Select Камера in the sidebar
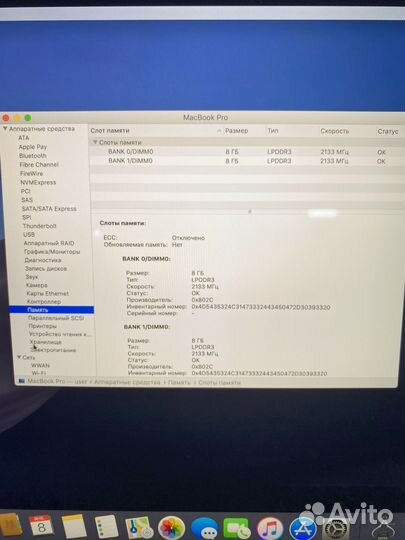The width and height of the screenshot is (405, 540). click(x=37, y=285)
